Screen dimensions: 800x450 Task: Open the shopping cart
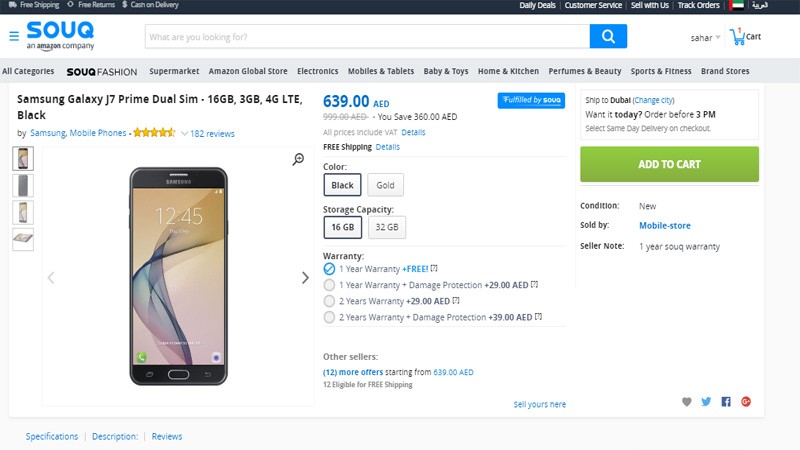click(x=744, y=37)
